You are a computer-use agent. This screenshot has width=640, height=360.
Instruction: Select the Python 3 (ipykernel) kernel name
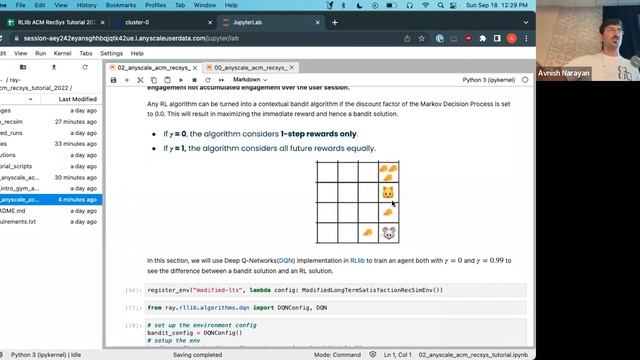489,80
